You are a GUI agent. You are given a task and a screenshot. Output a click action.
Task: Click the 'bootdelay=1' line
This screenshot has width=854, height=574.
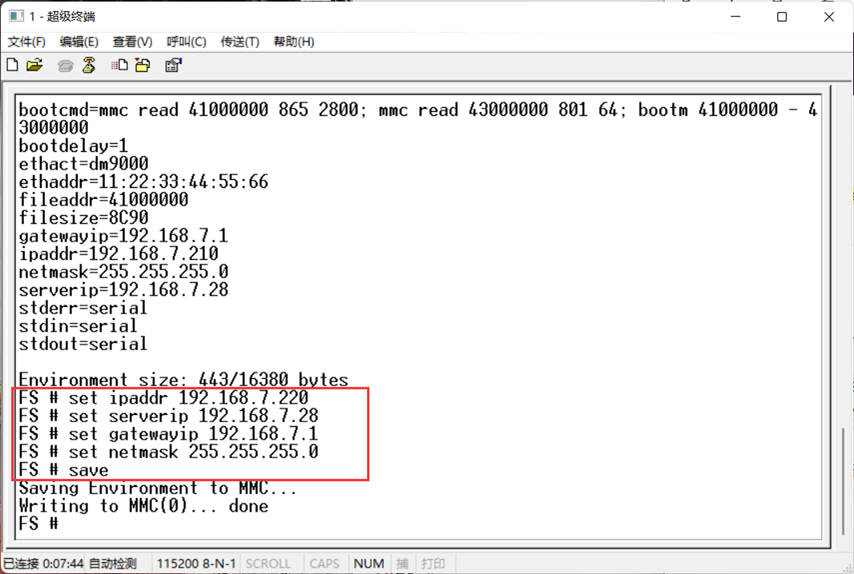point(74,146)
